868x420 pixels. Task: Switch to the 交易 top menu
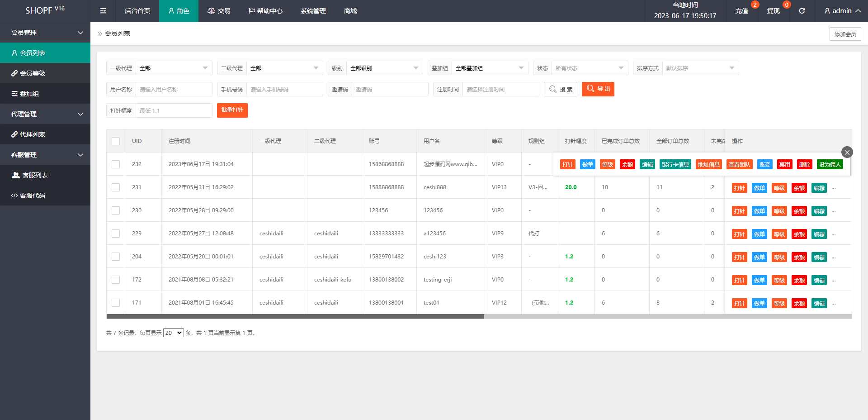pos(219,11)
